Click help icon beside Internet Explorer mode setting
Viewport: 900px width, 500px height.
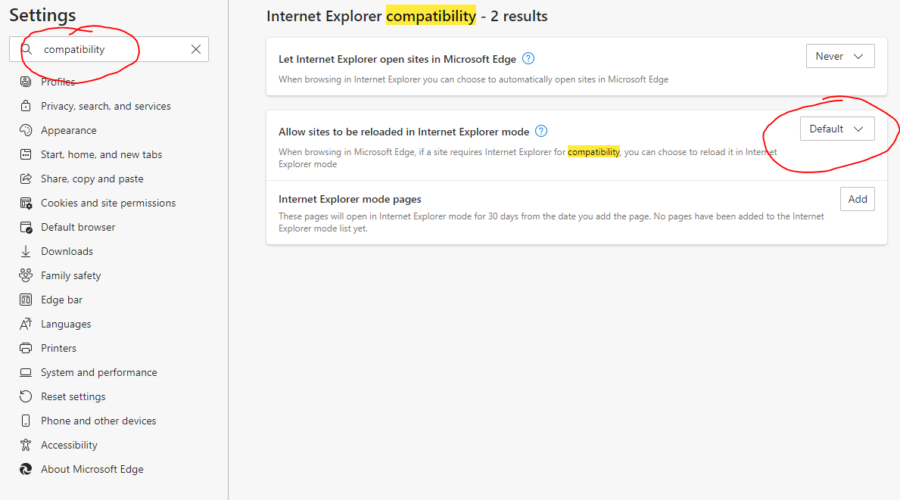541,131
